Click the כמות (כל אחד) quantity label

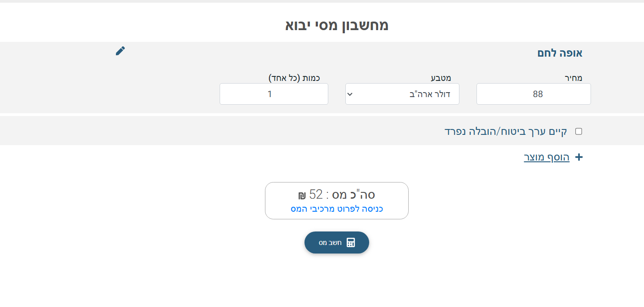[x=294, y=78]
